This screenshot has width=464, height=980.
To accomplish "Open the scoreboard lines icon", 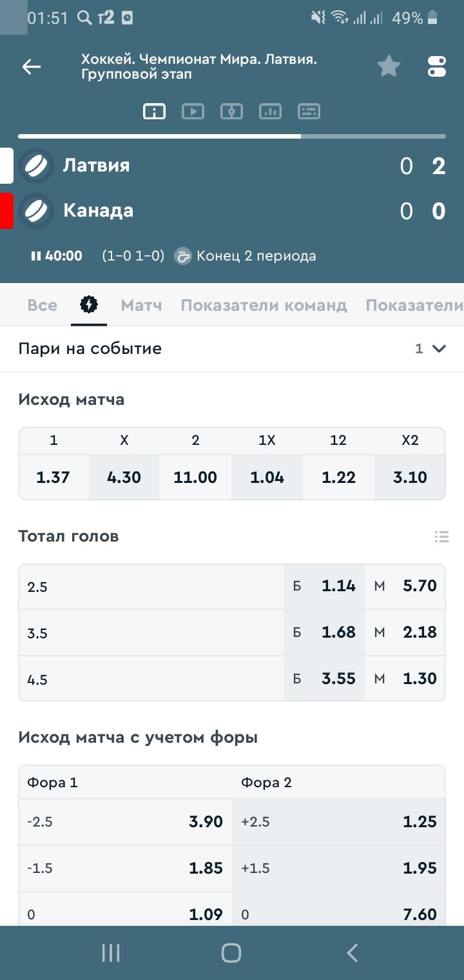I will point(309,112).
